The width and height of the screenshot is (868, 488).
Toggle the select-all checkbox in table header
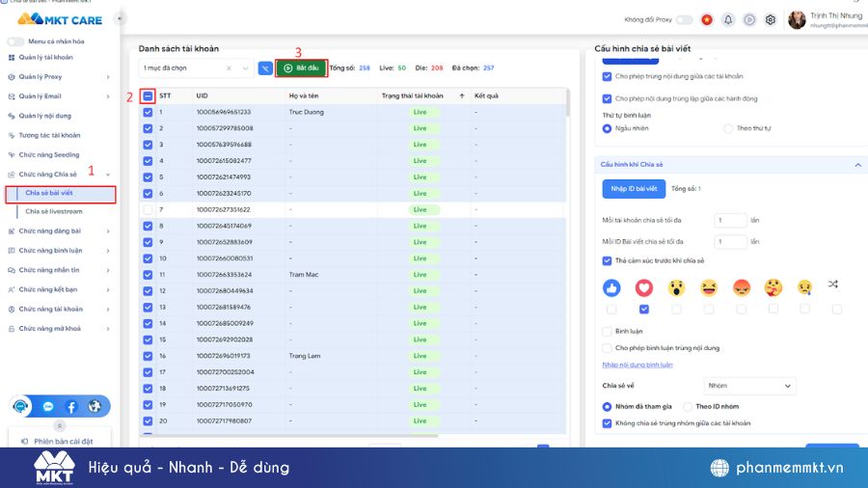coord(148,96)
